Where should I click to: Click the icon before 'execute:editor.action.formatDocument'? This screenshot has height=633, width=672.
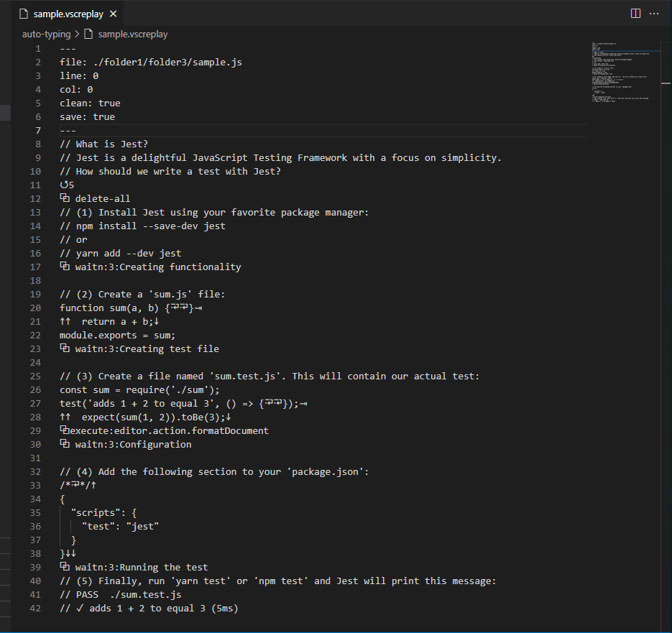65,430
